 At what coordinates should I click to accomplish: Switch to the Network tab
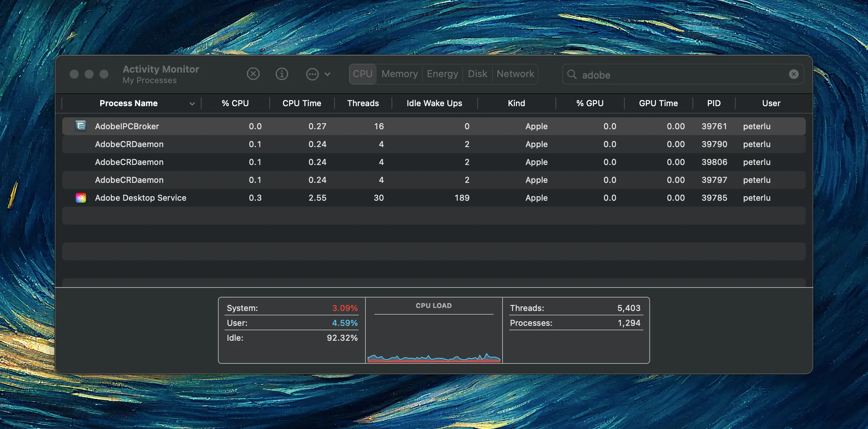click(x=515, y=74)
